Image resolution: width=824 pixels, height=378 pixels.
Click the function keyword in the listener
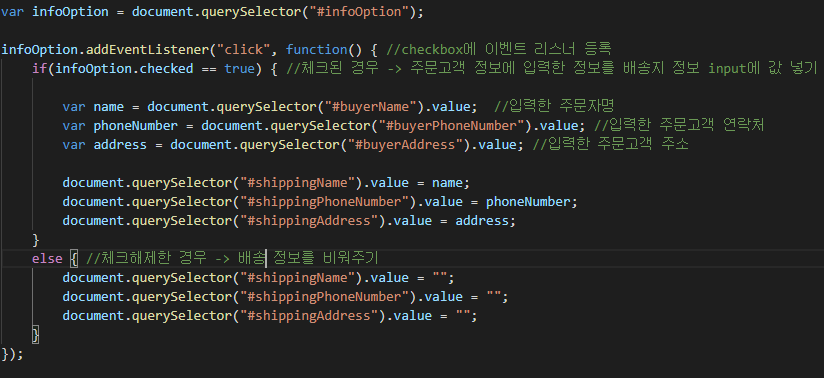(317, 49)
